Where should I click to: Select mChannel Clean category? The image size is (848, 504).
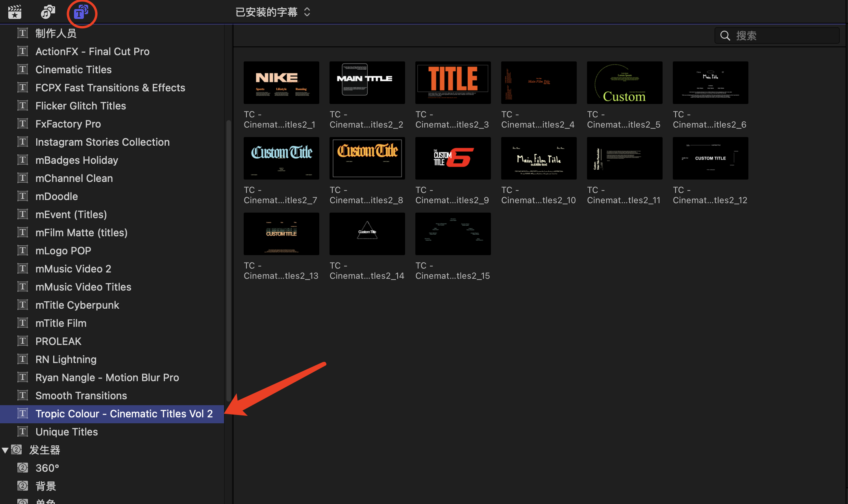click(112, 178)
